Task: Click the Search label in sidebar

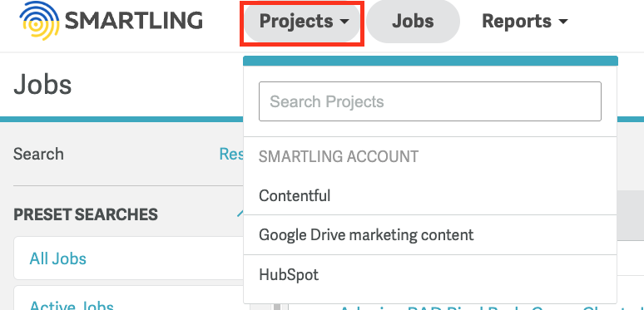Action: (38, 155)
